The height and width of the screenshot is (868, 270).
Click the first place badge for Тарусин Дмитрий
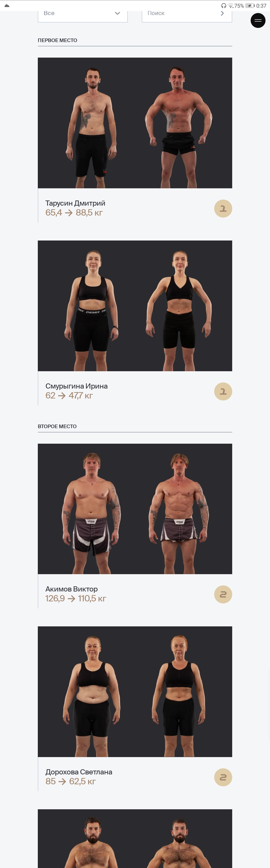[223, 209]
